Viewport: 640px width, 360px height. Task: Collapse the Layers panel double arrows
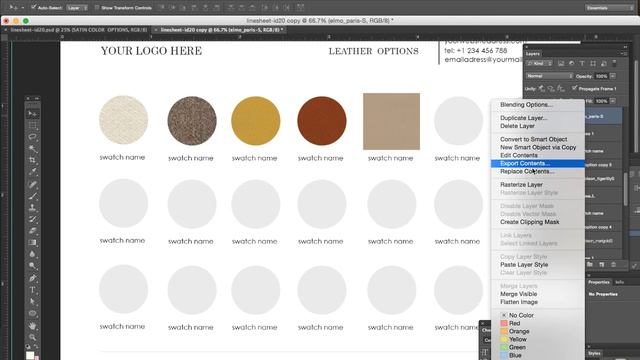point(625,47)
